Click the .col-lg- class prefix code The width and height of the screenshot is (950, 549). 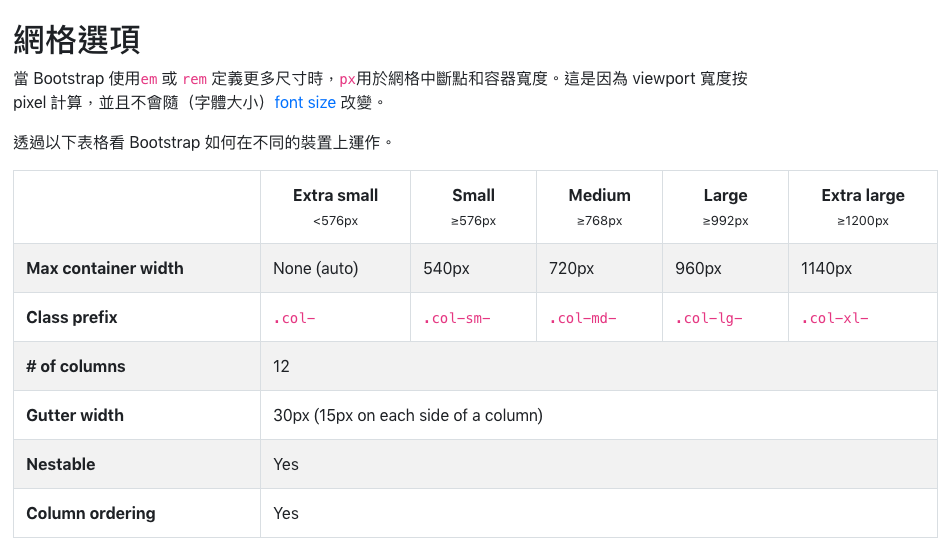pyautogui.click(x=709, y=319)
